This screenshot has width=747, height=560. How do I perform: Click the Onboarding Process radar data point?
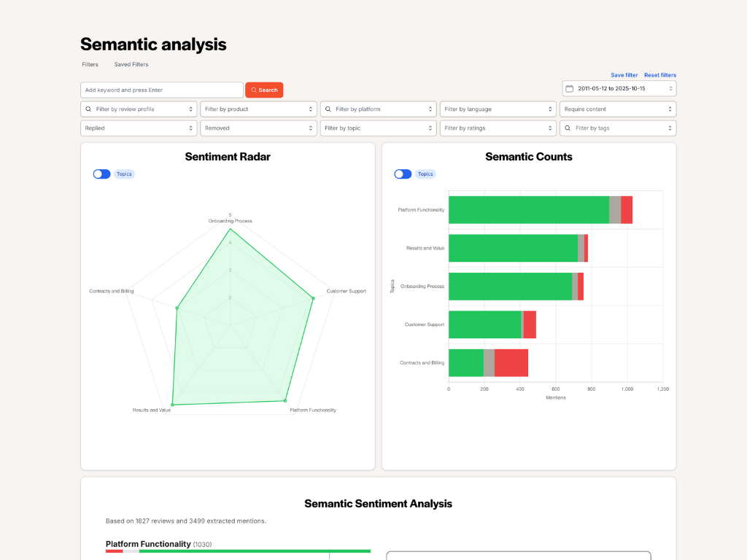230,230
